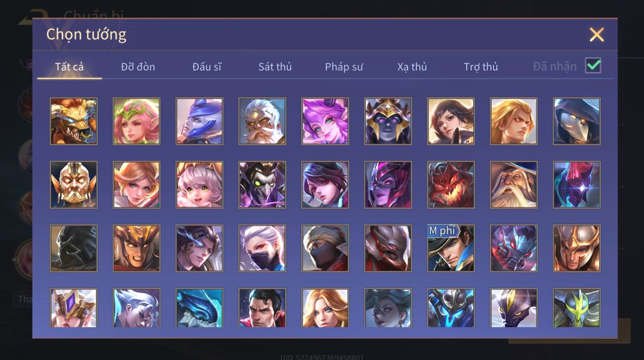This screenshot has height=360, width=644.
Task: Open the Sát thủ tab
Action: (275, 67)
